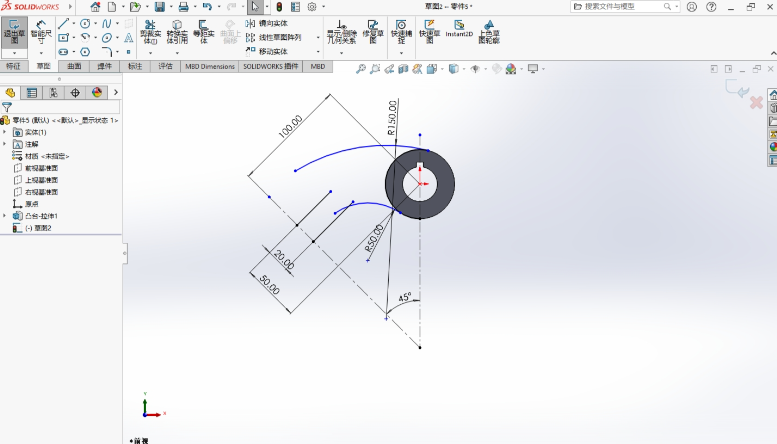
Task: Click the Open file icon
Action: click(135, 7)
